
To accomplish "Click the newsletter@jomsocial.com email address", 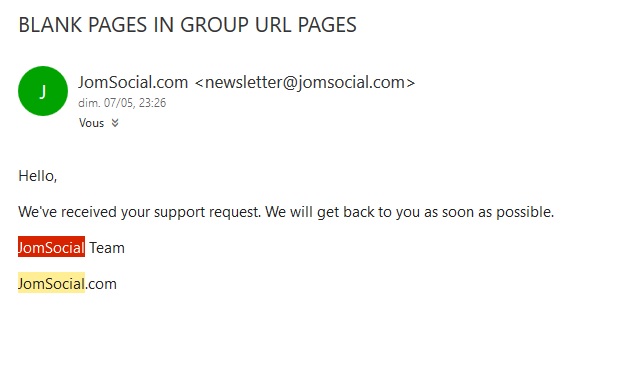I will click(305, 82).
